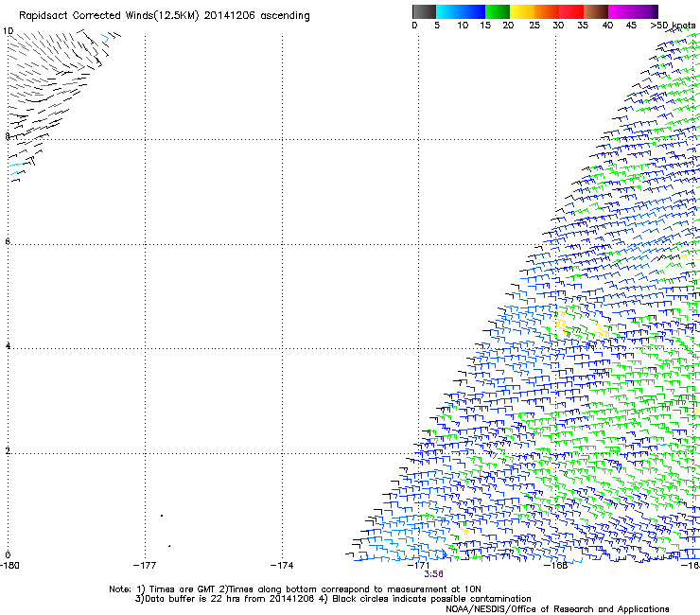Click the magenta-purple 40-50 knots legend band
This screenshot has height=615, width=700.
pos(633,11)
